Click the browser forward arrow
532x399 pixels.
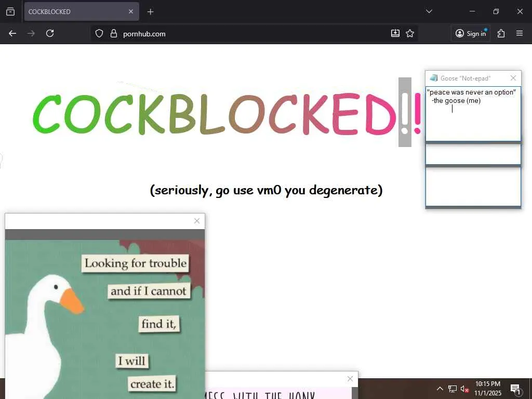click(x=31, y=33)
